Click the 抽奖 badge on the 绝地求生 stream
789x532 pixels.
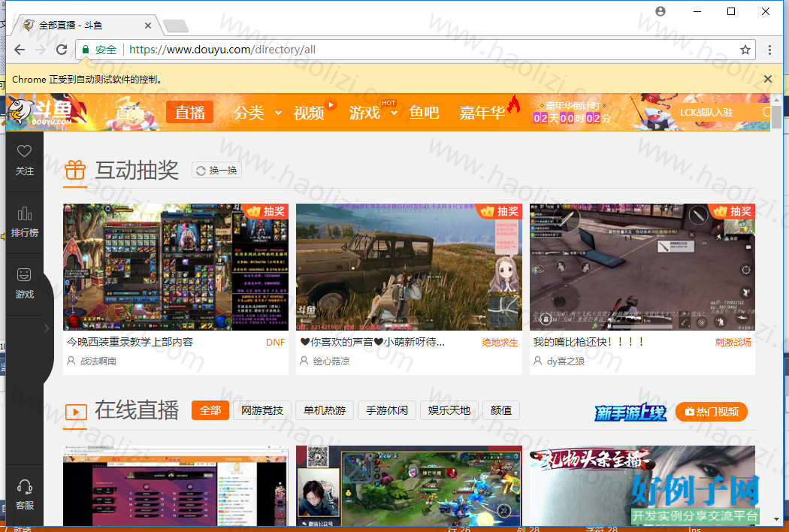point(500,211)
